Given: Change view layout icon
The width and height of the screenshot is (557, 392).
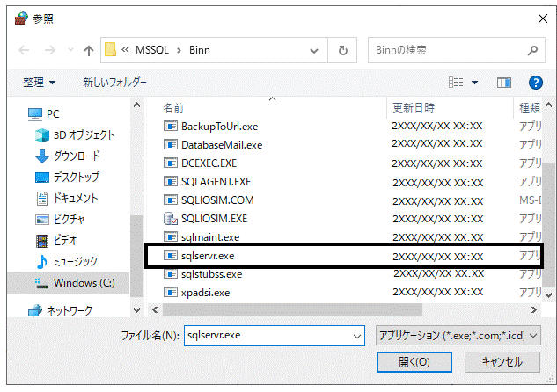Looking at the screenshot, I should pos(456,83).
